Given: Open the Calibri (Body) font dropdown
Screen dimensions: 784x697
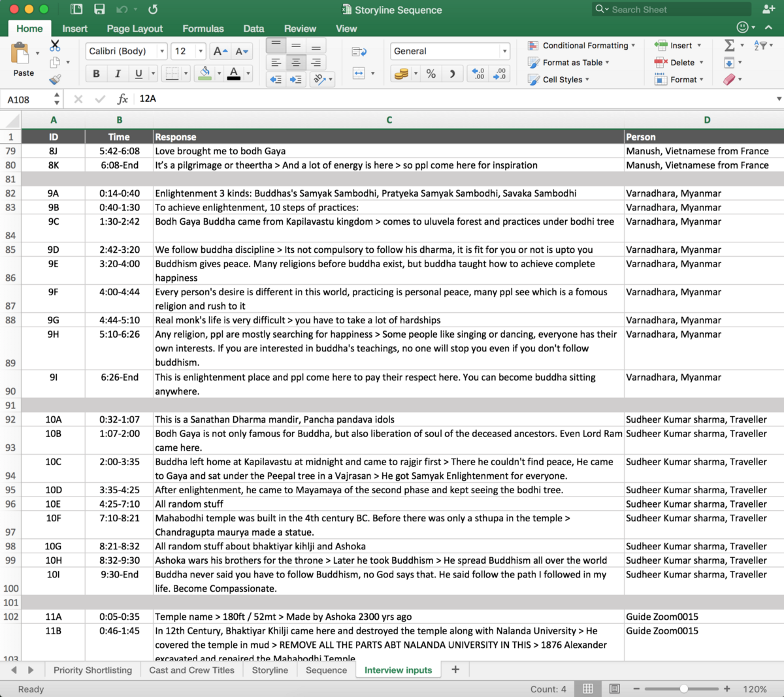Looking at the screenshot, I should (127, 51).
